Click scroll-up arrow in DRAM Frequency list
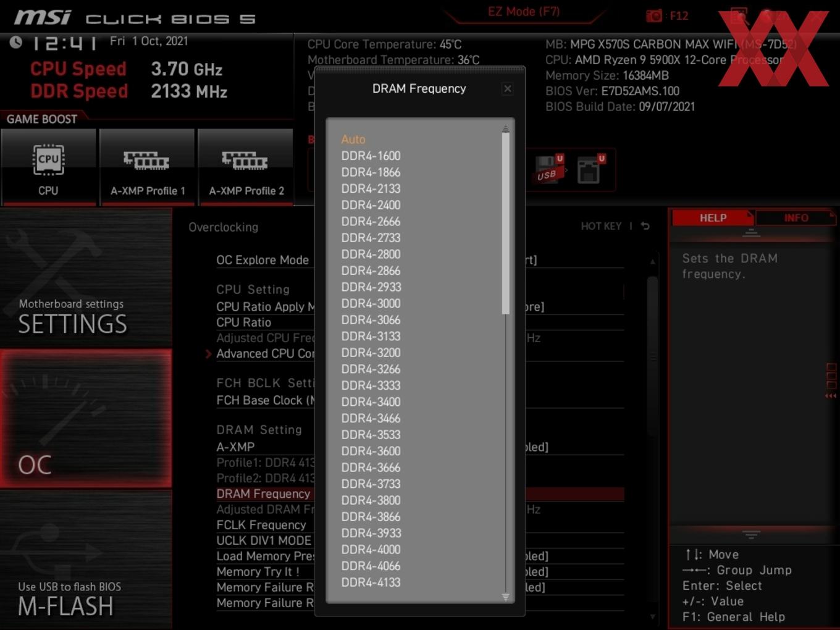The image size is (840, 630). pyautogui.click(x=505, y=128)
